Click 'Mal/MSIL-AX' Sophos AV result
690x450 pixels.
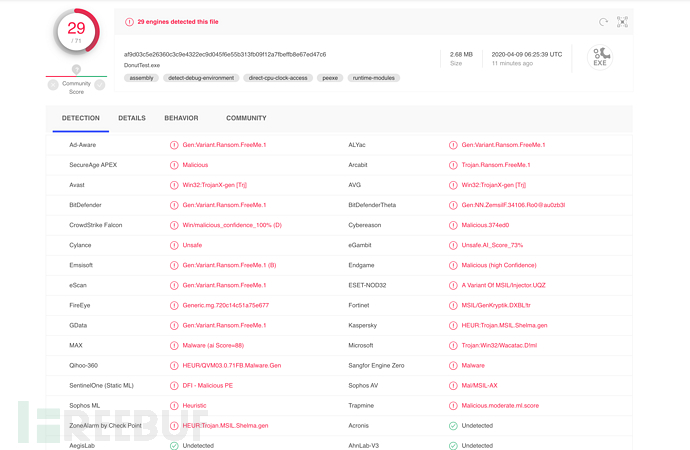tap(479, 386)
